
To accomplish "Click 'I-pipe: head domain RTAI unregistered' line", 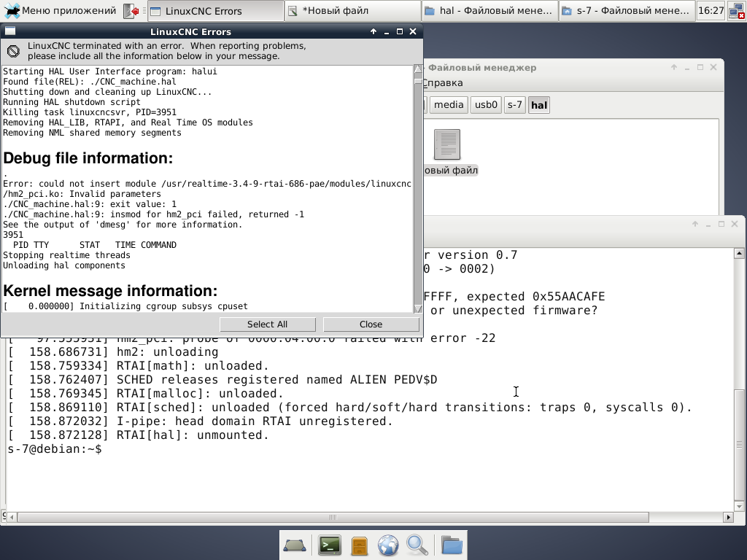I will coord(200,421).
